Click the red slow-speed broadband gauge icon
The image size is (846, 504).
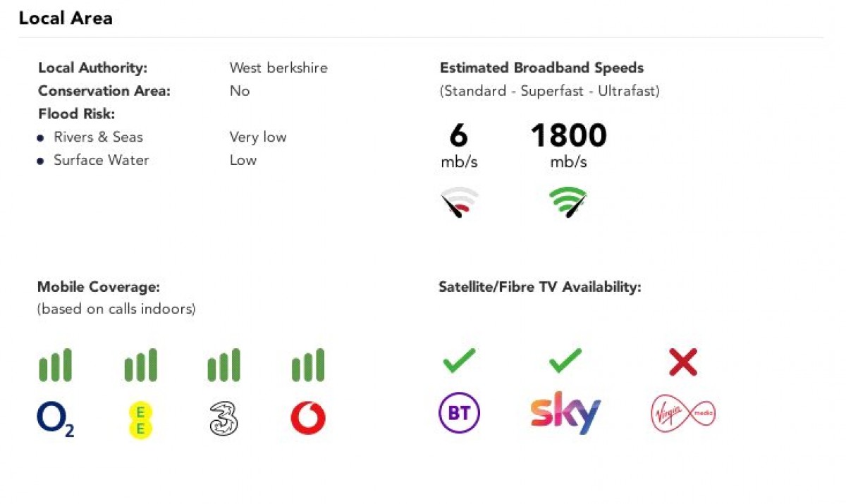459,202
